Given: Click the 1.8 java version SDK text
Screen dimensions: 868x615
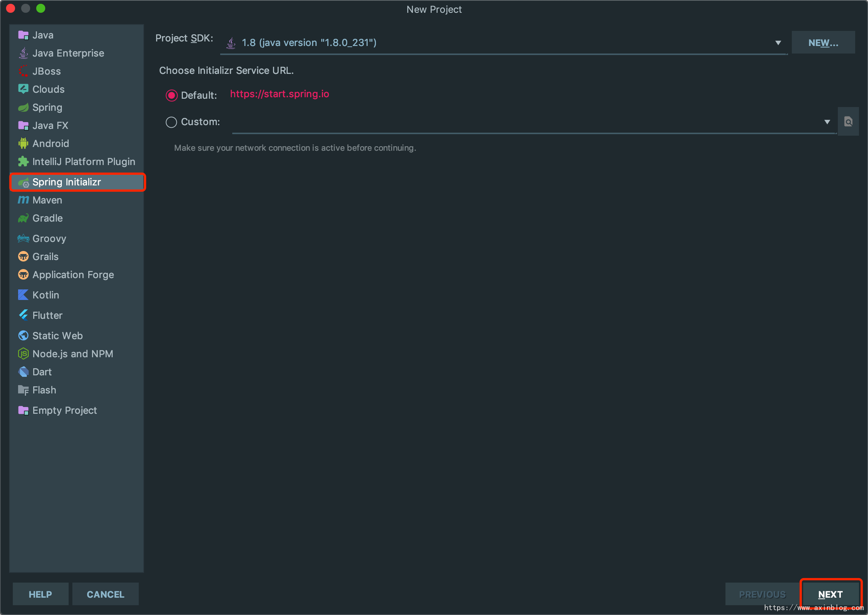Looking at the screenshot, I should [x=309, y=43].
